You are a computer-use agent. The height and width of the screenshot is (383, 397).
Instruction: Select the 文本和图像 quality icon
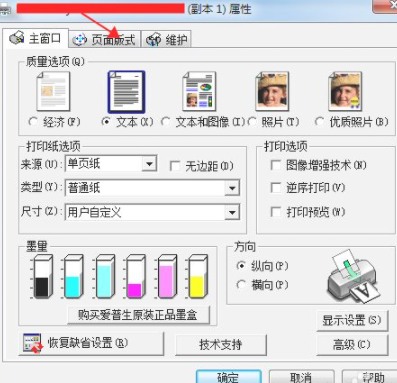point(199,91)
